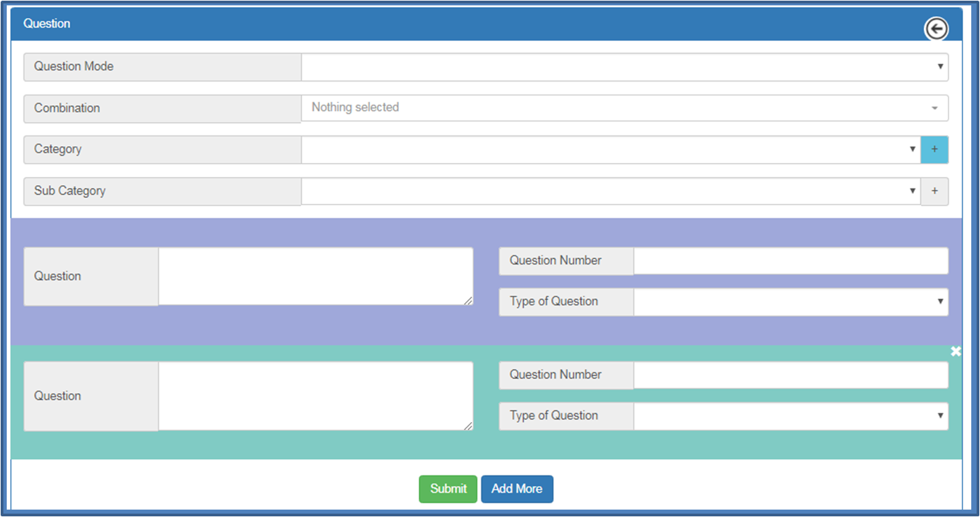Click the back arrow icon in the header
The height and width of the screenshot is (517, 980).
[936, 29]
